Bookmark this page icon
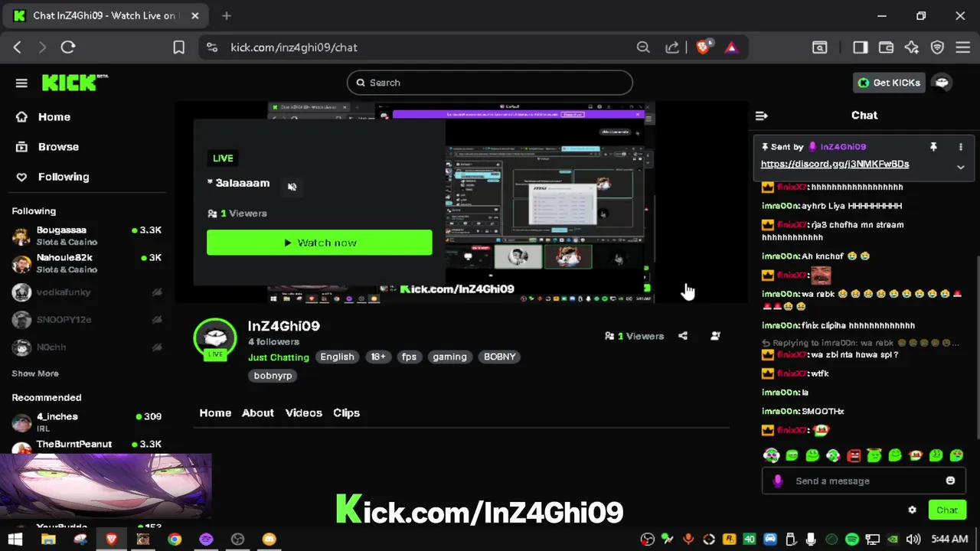The width and height of the screenshot is (980, 551). 178,47
